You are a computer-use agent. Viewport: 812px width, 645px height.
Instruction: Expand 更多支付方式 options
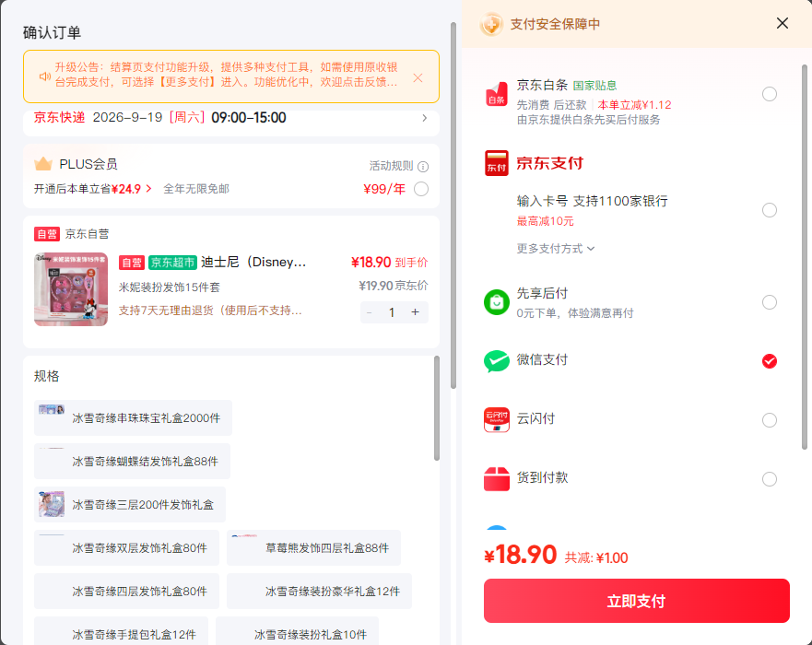pyautogui.click(x=556, y=249)
